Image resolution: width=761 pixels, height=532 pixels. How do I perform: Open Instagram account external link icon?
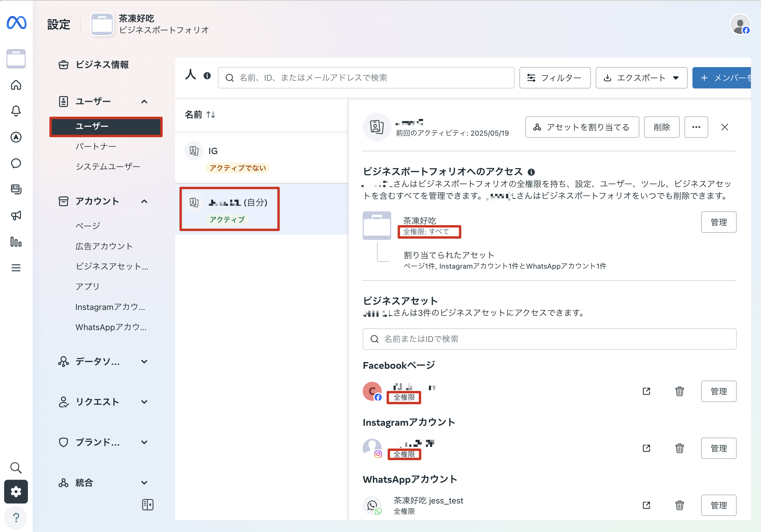(646, 448)
